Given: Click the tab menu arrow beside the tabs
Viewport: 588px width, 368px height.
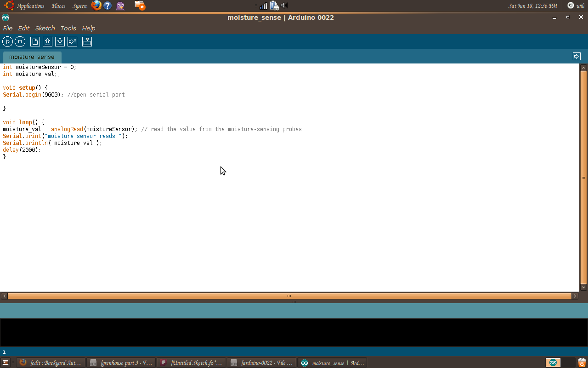Looking at the screenshot, I should pos(577,57).
